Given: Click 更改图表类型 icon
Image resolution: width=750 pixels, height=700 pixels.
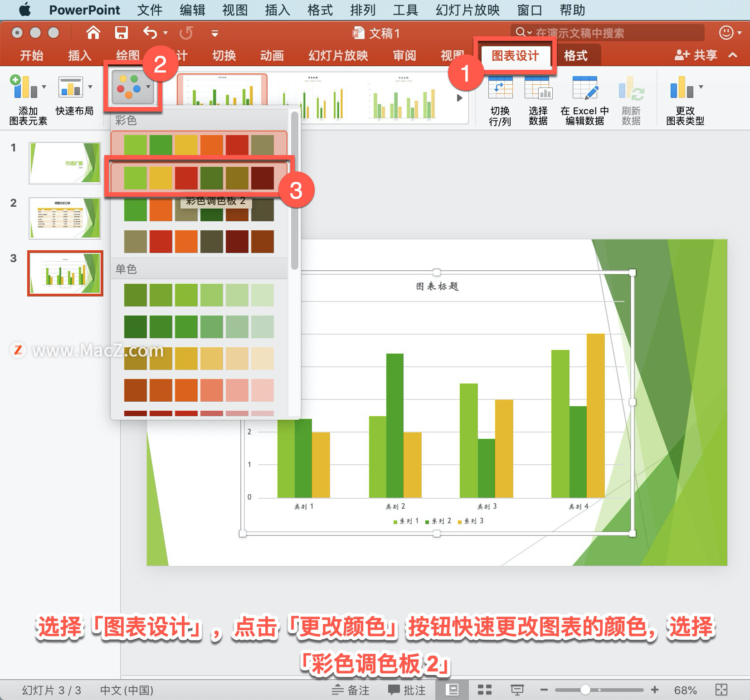Looking at the screenshot, I should click(x=682, y=87).
